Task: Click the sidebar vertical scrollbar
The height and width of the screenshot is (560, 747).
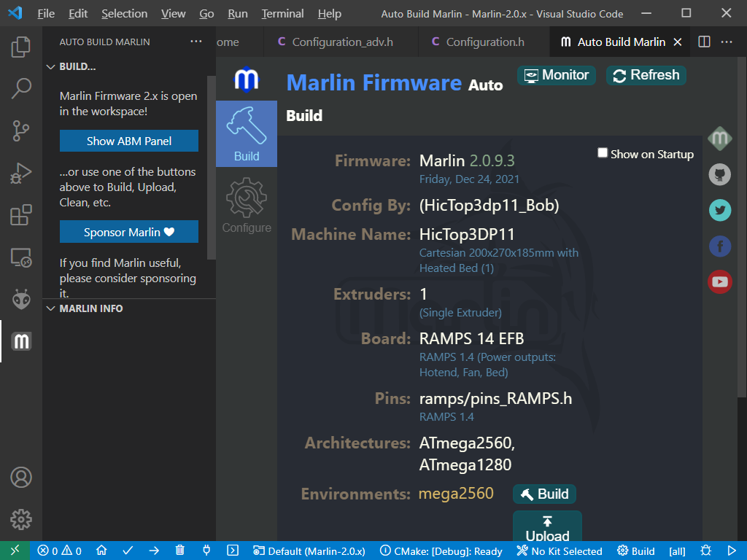Action: (x=211, y=168)
